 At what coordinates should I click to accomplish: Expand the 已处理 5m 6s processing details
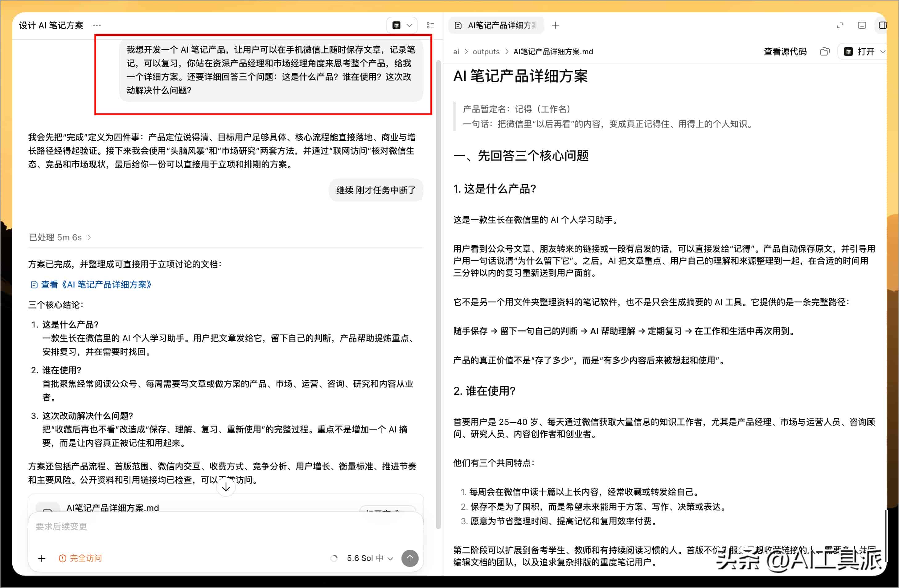tap(60, 237)
